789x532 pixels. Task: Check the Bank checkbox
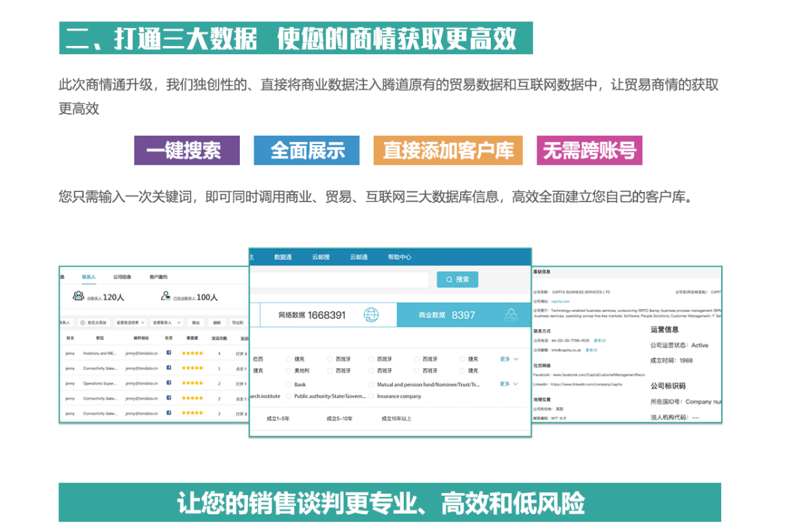[x=289, y=385]
